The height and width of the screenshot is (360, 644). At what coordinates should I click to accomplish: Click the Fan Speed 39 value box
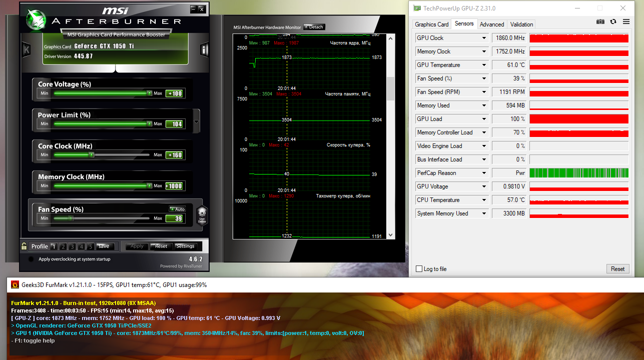pos(175,218)
